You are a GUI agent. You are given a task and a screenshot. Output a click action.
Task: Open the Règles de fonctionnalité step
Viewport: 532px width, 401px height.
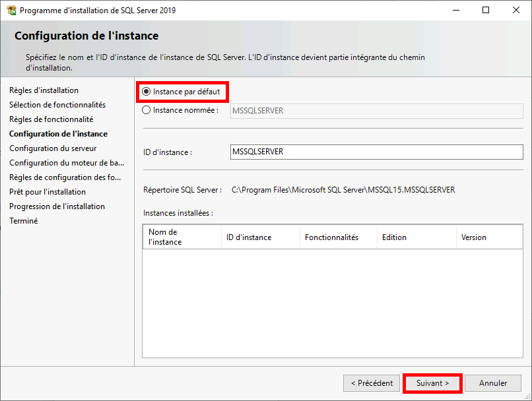pyautogui.click(x=51, y=119)
